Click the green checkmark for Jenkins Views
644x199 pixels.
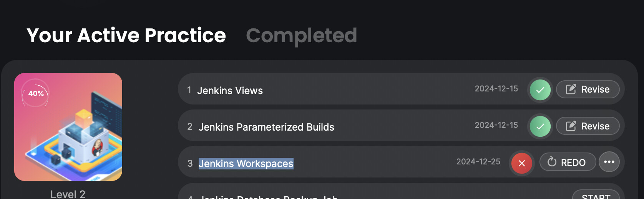[540, 90]
